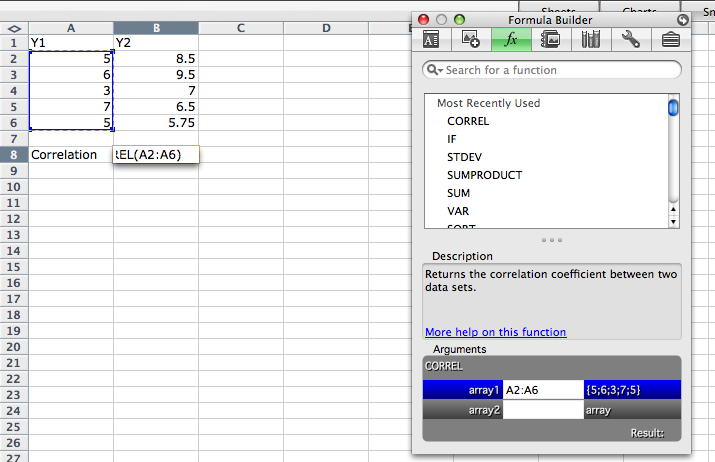Open the Scrapbook toolbox icon
This screenshot has width=715, height=462.
pyautogui.click(x=550, y=40)
